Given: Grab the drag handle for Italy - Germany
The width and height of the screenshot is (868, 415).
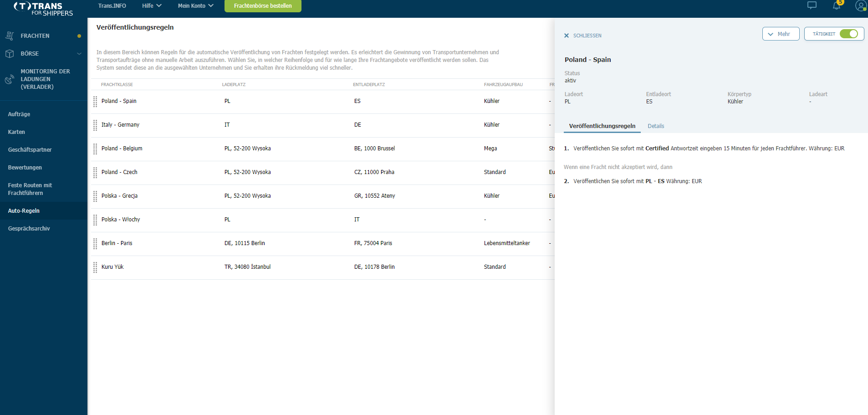Looking at the screenshot, I should [95, 125].
